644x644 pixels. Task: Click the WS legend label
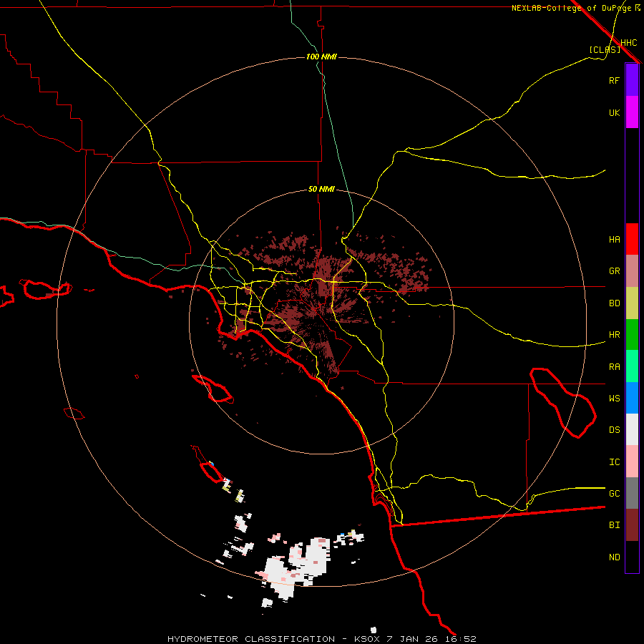tap(614, 398)
